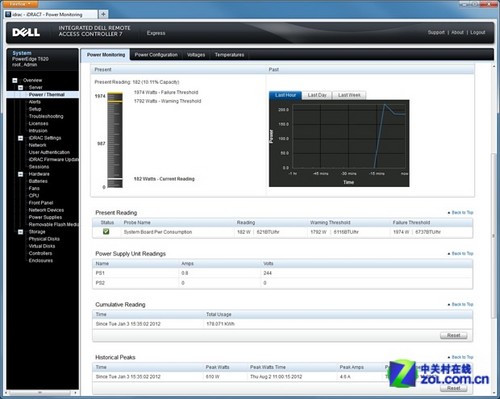
Task: Click Logout in the header
Action: (478, 32)
